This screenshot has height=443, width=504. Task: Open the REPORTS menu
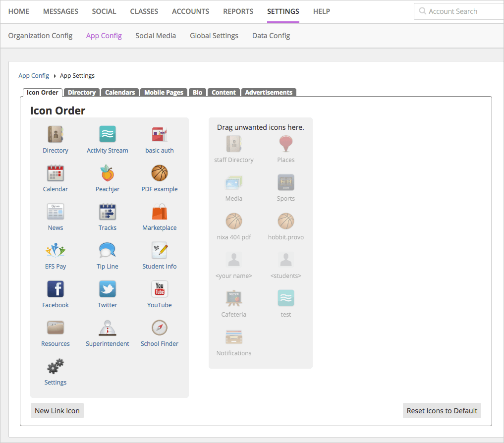[238, 11]
